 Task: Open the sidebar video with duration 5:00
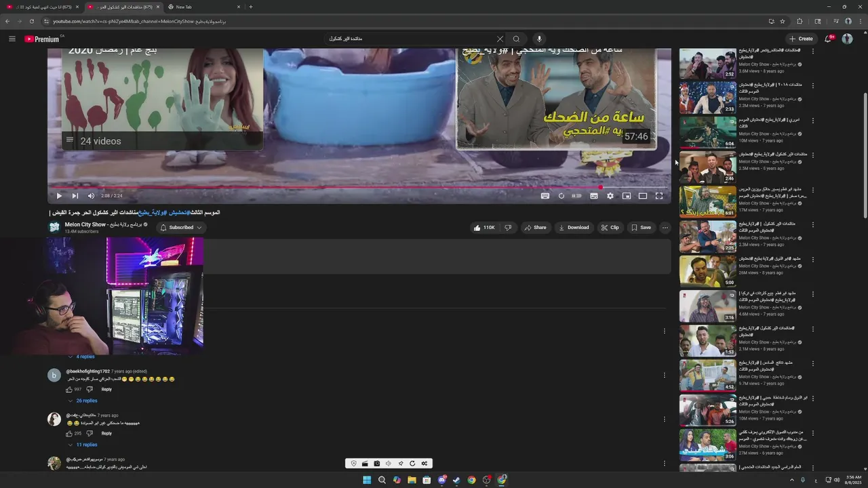pyautogui.click(x=708, y=271)
